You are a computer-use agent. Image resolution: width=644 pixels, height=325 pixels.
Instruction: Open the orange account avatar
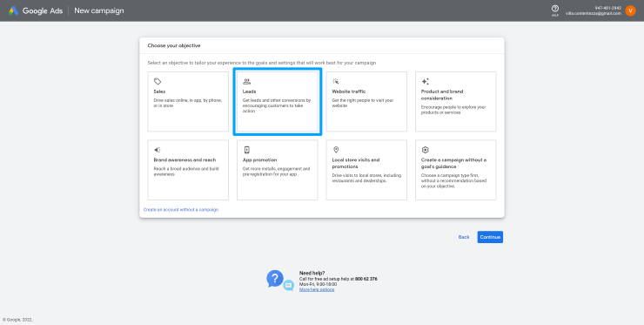click(x=630, y=10)
